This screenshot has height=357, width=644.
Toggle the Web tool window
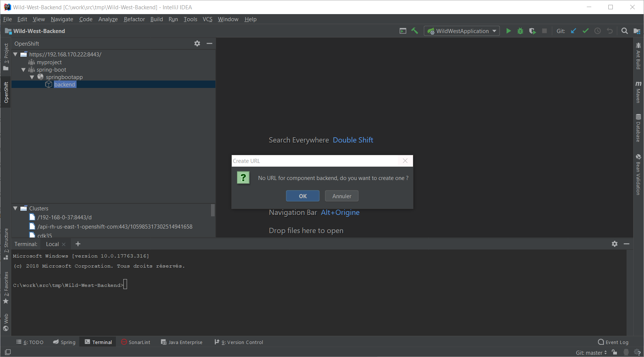[6, 322]
